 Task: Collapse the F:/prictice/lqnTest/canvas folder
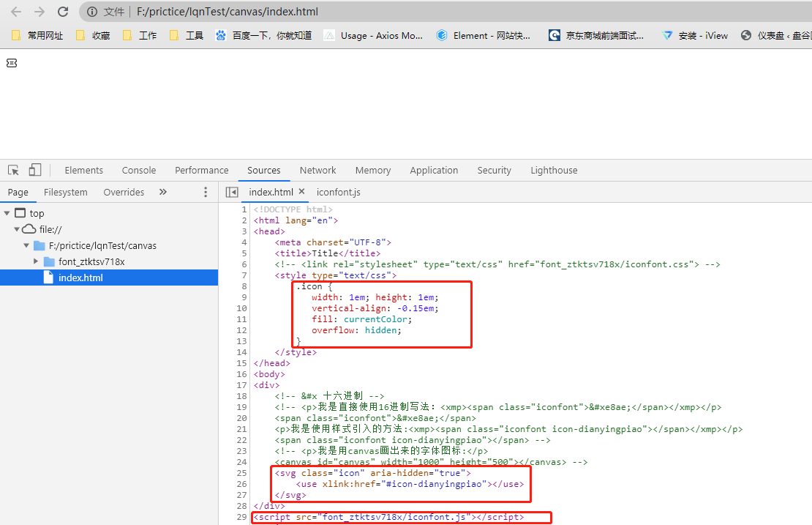(x=26, y=245)
